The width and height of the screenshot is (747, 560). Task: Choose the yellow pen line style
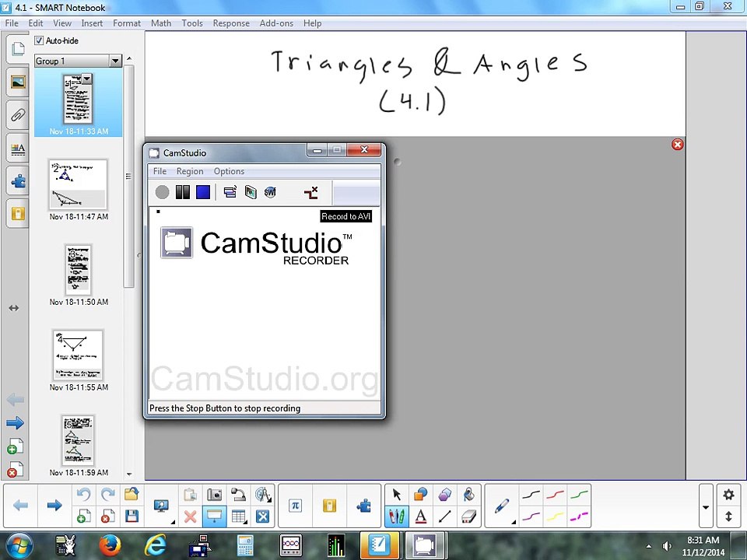555,516
